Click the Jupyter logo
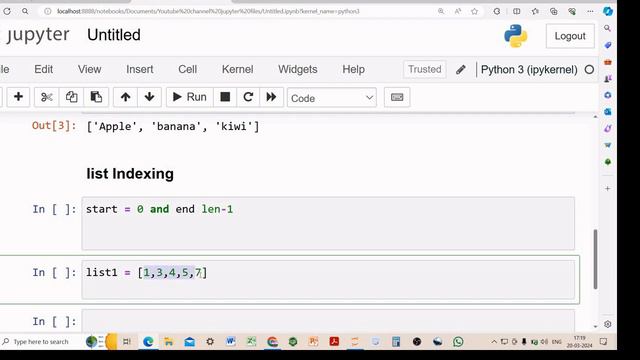Viewport: 640px width, 360px height. (37, 35)
